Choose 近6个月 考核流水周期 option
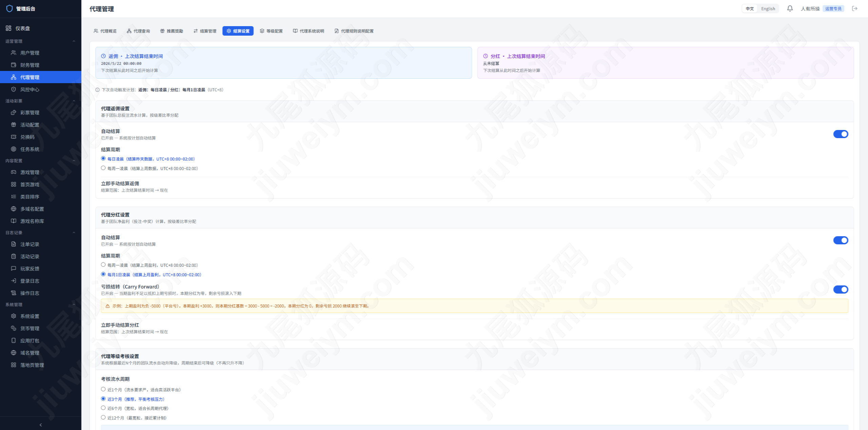This screenshot has width=868, height=430. tap(103, 408)
